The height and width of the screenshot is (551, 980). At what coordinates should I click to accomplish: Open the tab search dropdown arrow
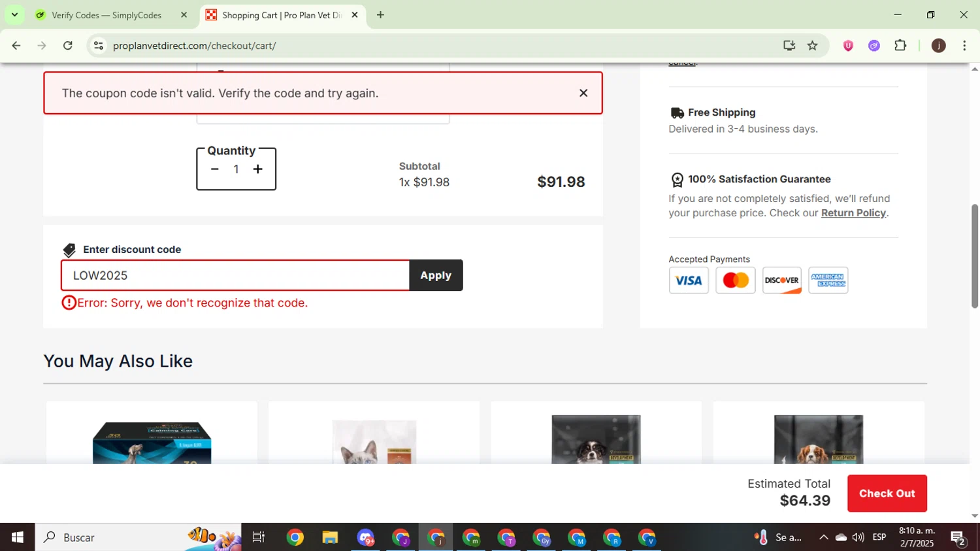14,15
